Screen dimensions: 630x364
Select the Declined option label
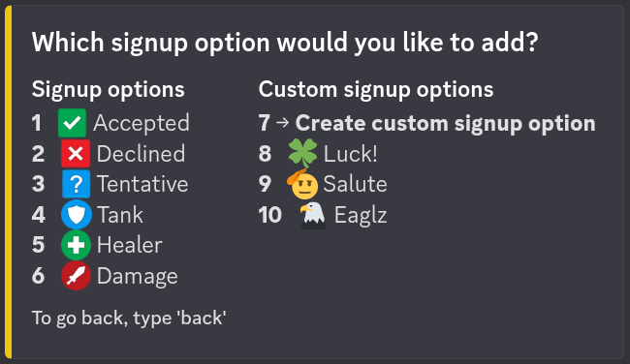tap(142, 154)
